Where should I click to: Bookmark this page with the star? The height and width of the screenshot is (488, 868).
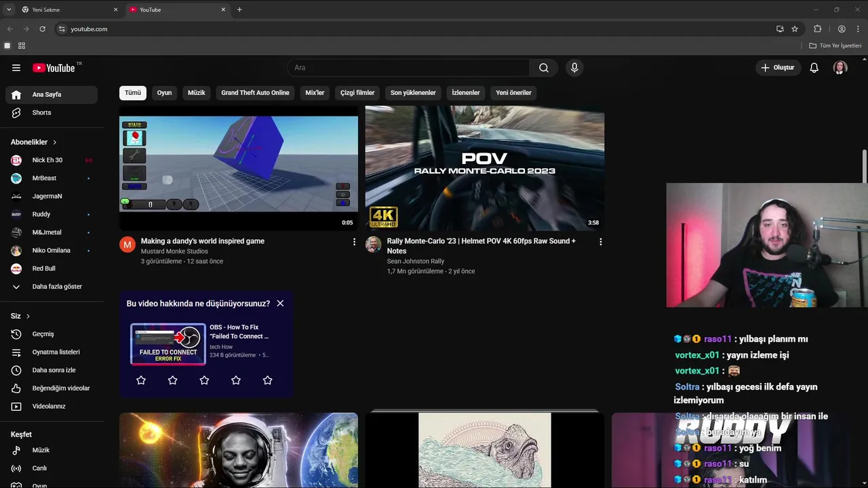coord(795,29)
